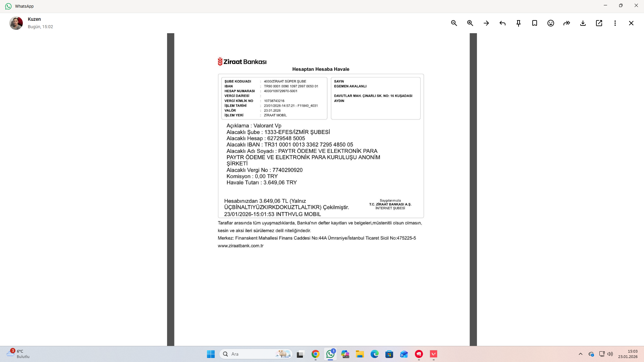Open the weather widget showing 6°C

pos(18,354)
